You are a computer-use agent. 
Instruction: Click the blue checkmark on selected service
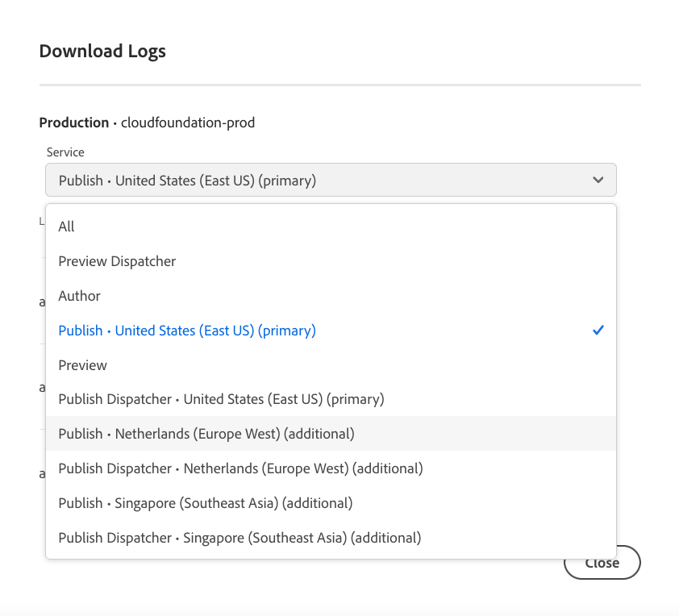pyautogui.click(x=598, y=331)
